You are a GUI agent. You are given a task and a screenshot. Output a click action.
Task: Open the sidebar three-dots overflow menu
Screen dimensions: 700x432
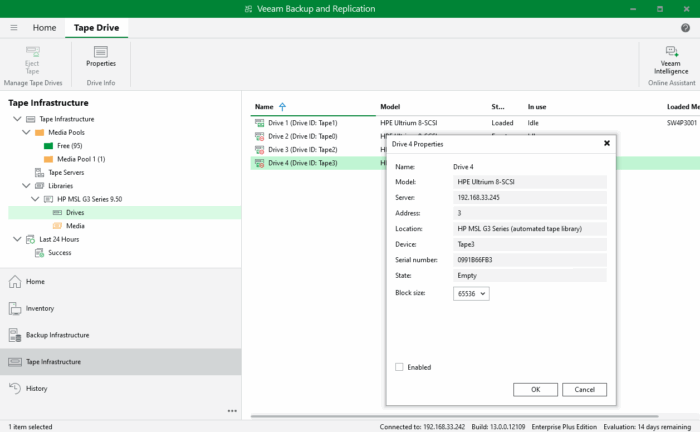tap(232, 411)
